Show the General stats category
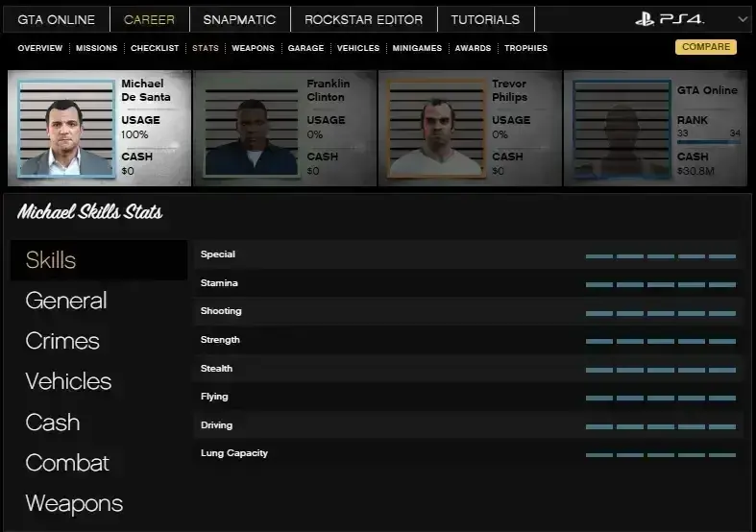Screen dimensions: 756x532 66,301
